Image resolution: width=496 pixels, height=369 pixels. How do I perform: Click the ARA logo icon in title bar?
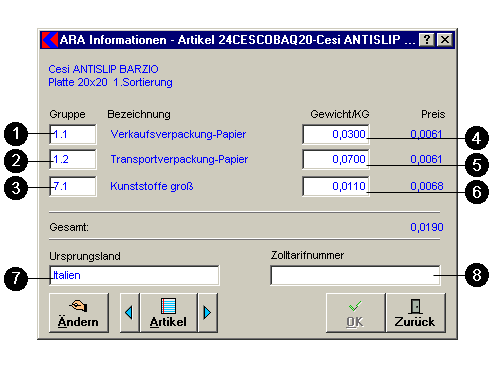coord(50,40)
